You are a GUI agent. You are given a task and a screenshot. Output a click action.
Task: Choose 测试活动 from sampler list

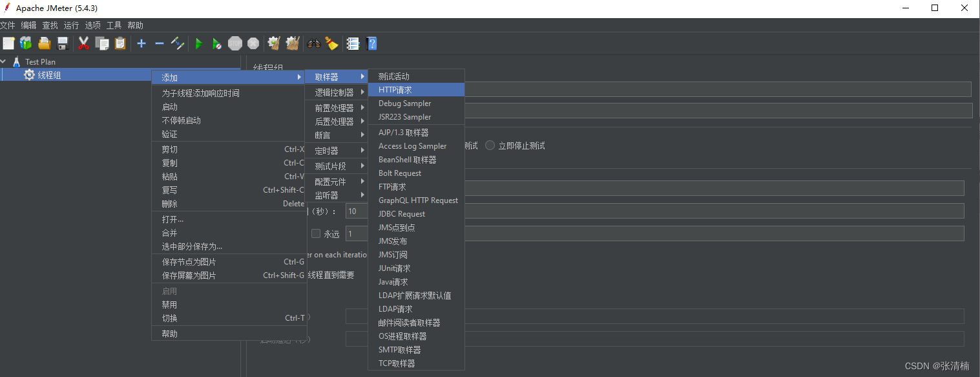[x=416, y=76]
